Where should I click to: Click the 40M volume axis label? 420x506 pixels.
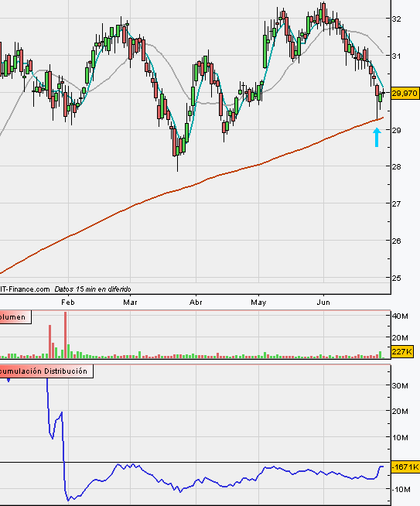point(400,316)
